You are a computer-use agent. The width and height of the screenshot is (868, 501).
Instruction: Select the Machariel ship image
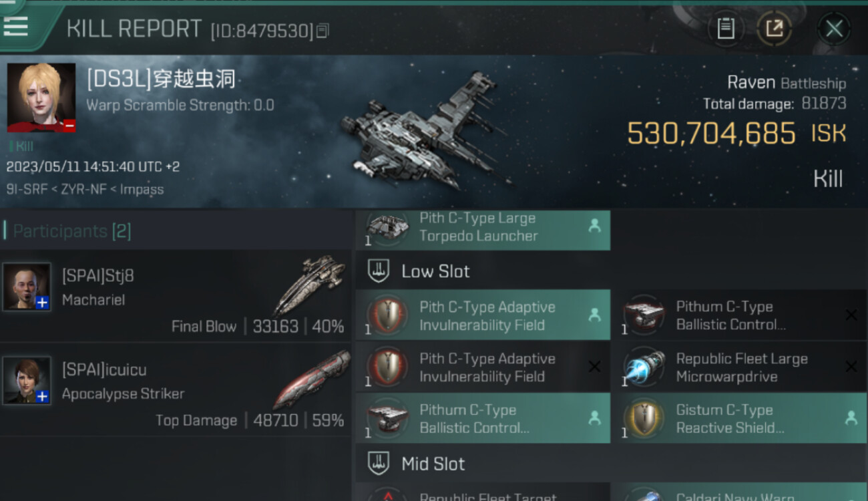click(x=309, y=286)
